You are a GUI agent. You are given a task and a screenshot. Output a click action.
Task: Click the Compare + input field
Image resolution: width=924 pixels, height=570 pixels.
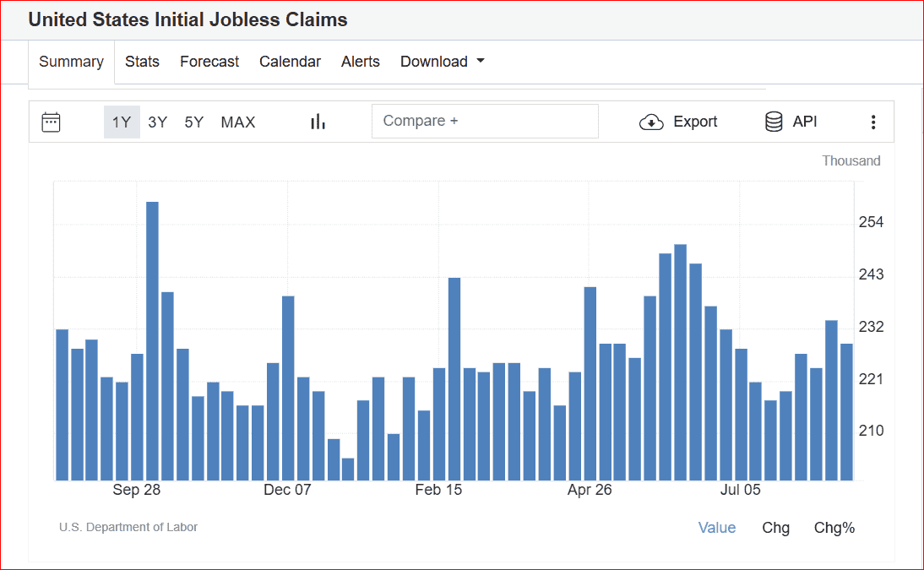(485, 121)
